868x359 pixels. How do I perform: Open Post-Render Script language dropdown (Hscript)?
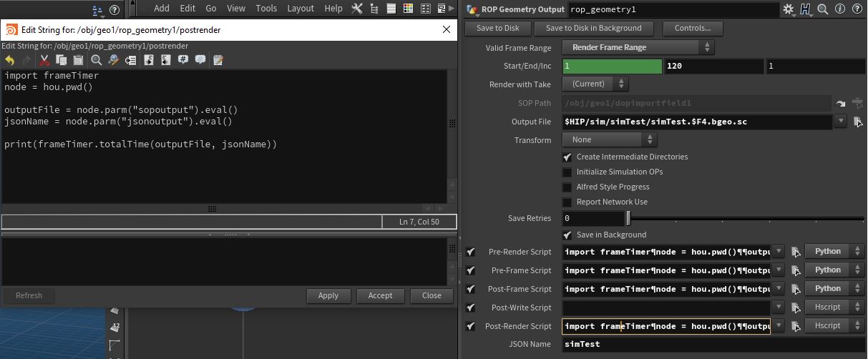coord(835,326)
